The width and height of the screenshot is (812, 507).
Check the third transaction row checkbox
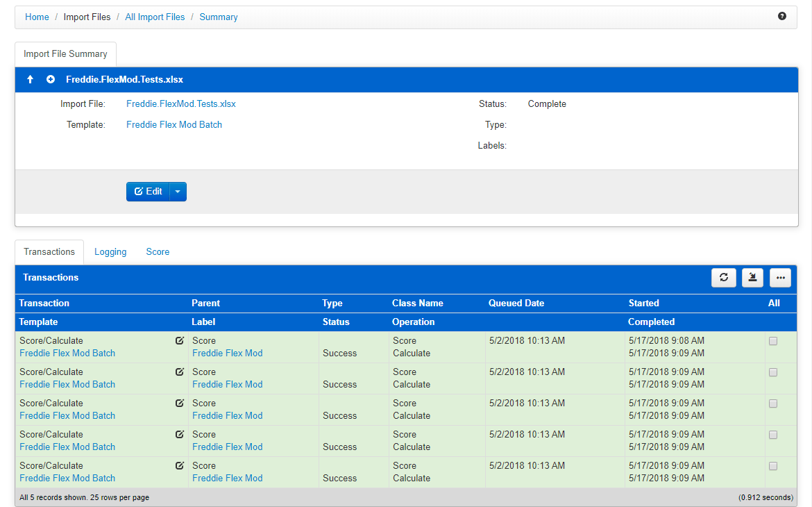pos(773,404)
